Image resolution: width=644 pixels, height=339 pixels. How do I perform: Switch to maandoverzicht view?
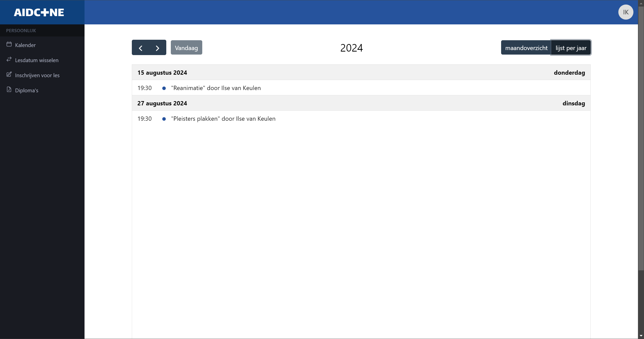526,48
